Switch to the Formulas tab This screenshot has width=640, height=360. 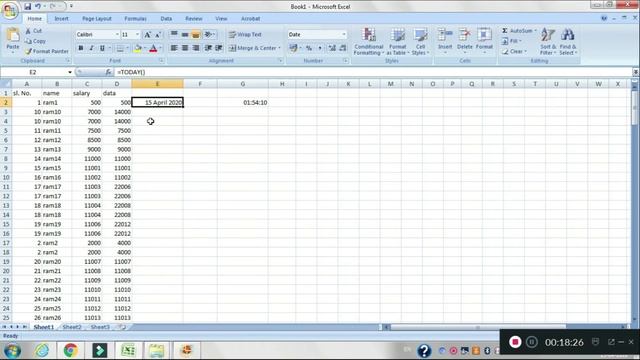pos(135,19)
